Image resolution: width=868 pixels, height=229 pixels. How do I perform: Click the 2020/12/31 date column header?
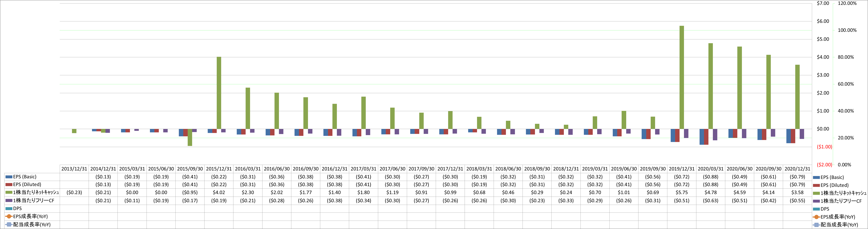point(798,169)
